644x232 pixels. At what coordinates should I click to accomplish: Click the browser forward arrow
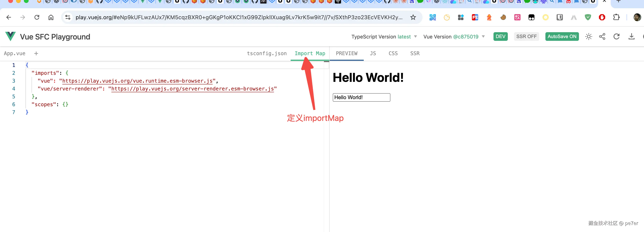coord(23,17)
